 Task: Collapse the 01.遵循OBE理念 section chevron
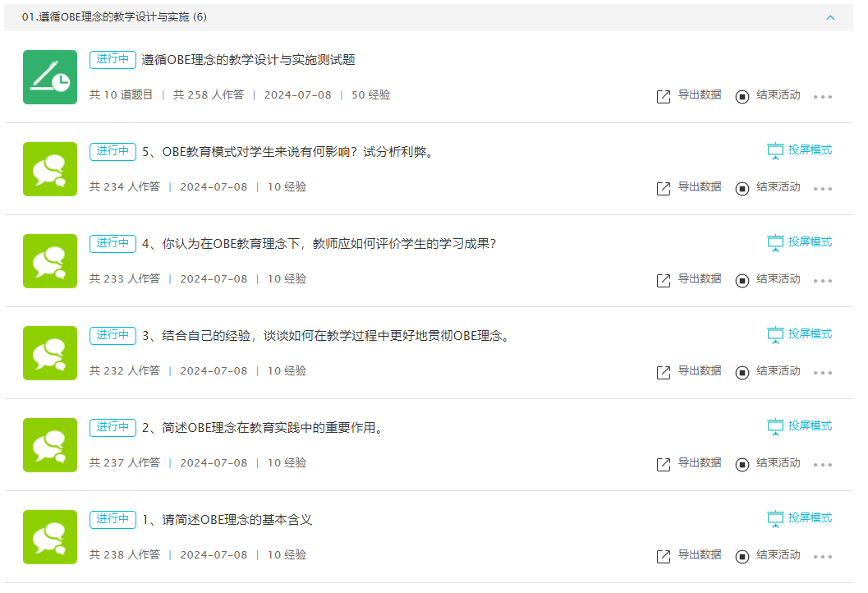click(x=829, y=17)
